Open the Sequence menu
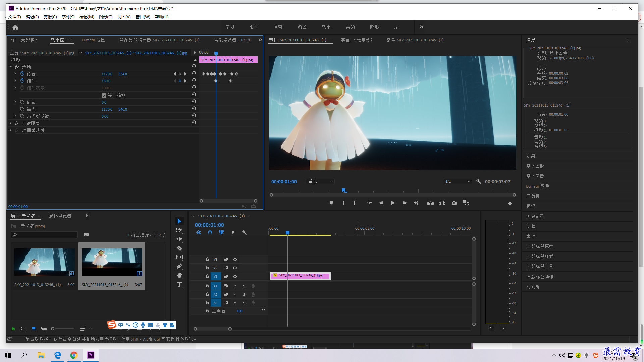 pyautogui.click(x=68, y=17)
